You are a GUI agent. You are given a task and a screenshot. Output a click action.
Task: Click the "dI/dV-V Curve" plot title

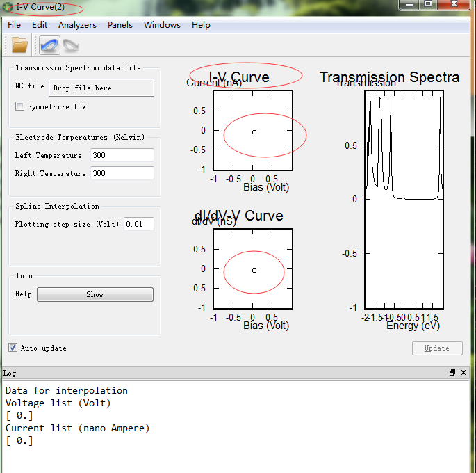238,216
